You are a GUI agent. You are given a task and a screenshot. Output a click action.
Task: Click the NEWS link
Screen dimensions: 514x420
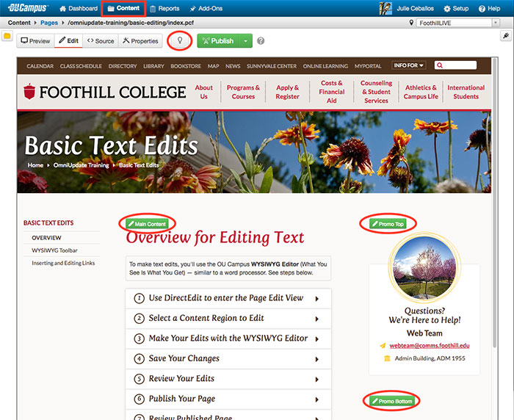(x=233, y=66)
